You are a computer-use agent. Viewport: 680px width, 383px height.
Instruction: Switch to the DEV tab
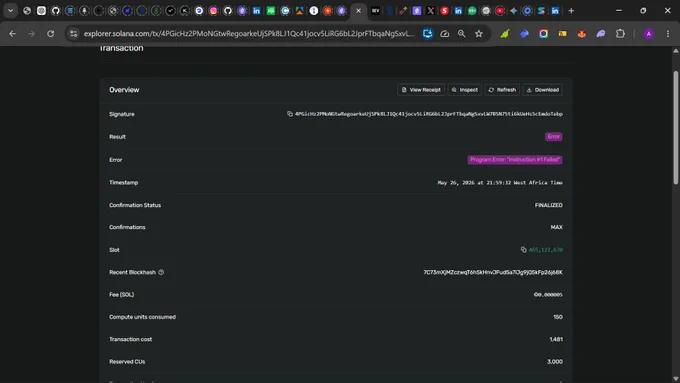[x=376, y=11]
